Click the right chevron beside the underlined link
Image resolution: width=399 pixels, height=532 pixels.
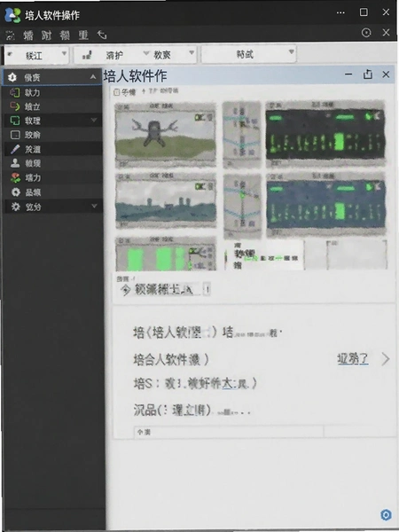[x=385, y=358]
